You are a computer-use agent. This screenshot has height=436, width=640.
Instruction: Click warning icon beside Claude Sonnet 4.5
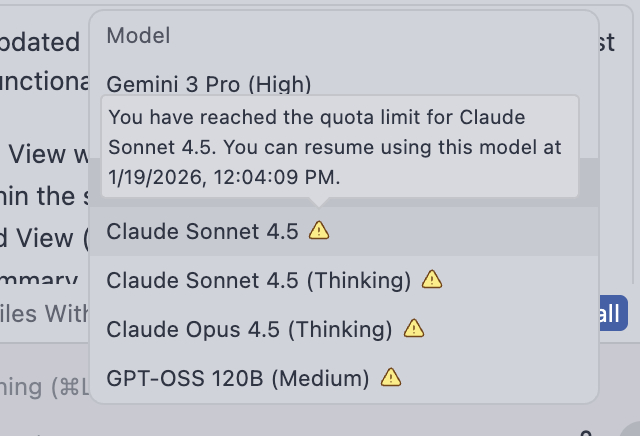click(318, 231)
